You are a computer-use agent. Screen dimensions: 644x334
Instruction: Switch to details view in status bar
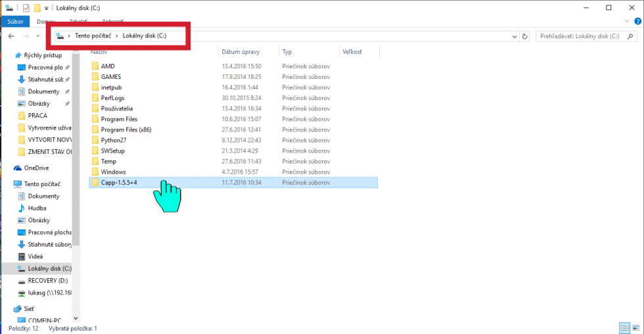coord(624,327)
